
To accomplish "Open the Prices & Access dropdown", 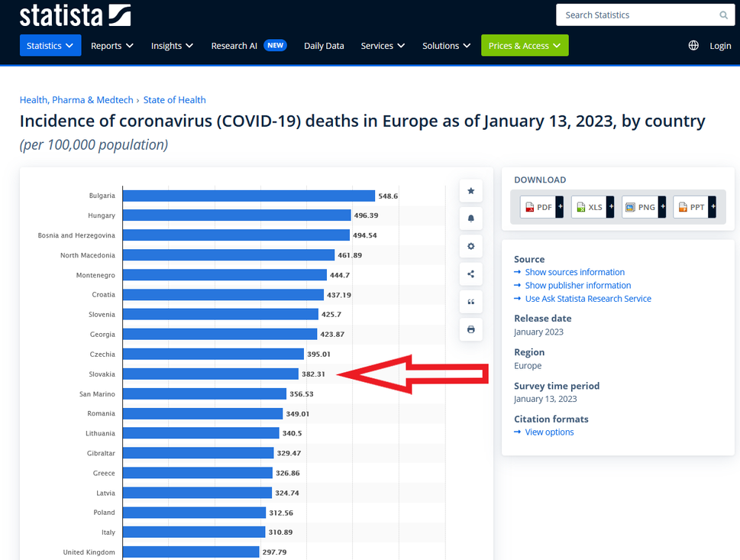I will click(525, 45).
